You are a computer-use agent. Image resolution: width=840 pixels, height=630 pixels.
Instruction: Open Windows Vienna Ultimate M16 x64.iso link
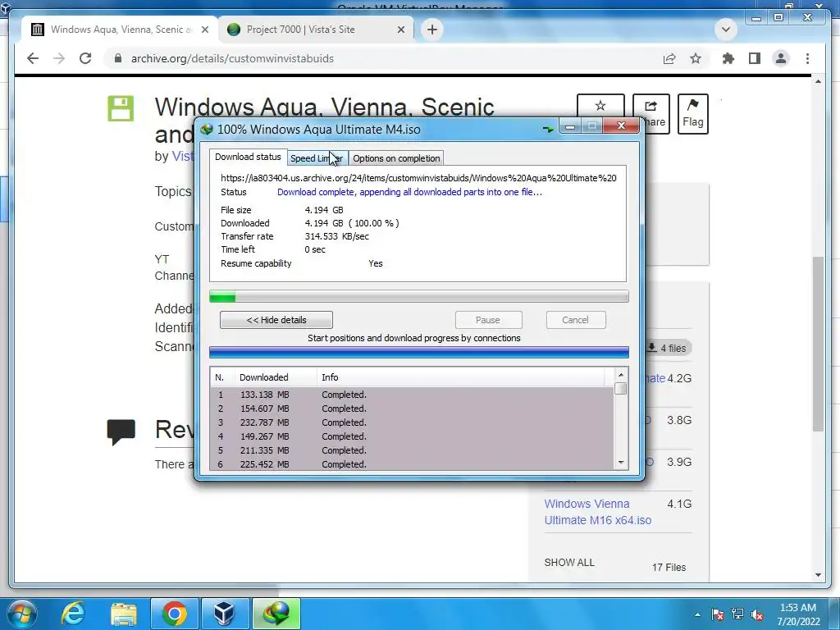pos(597,512)
